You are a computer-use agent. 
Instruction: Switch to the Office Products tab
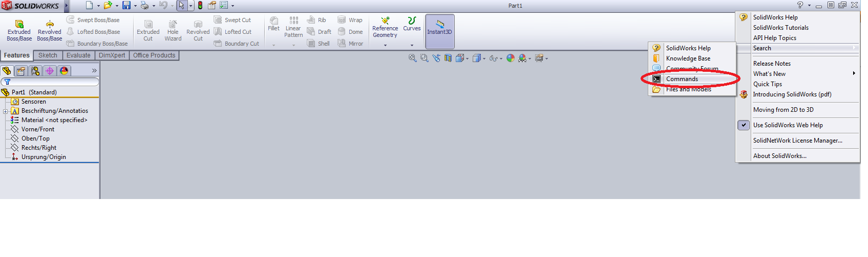(154, 55)
